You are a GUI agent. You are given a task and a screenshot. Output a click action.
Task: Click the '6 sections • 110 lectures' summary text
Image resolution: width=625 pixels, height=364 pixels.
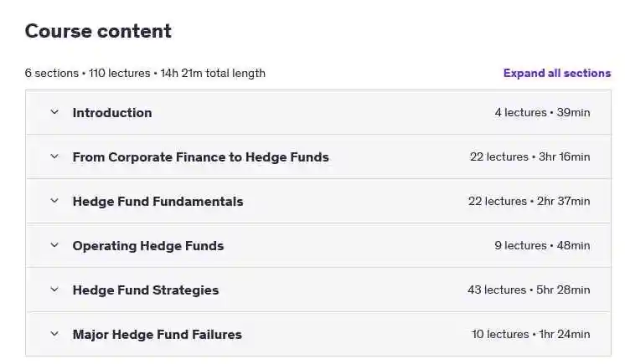pos(87,74)
